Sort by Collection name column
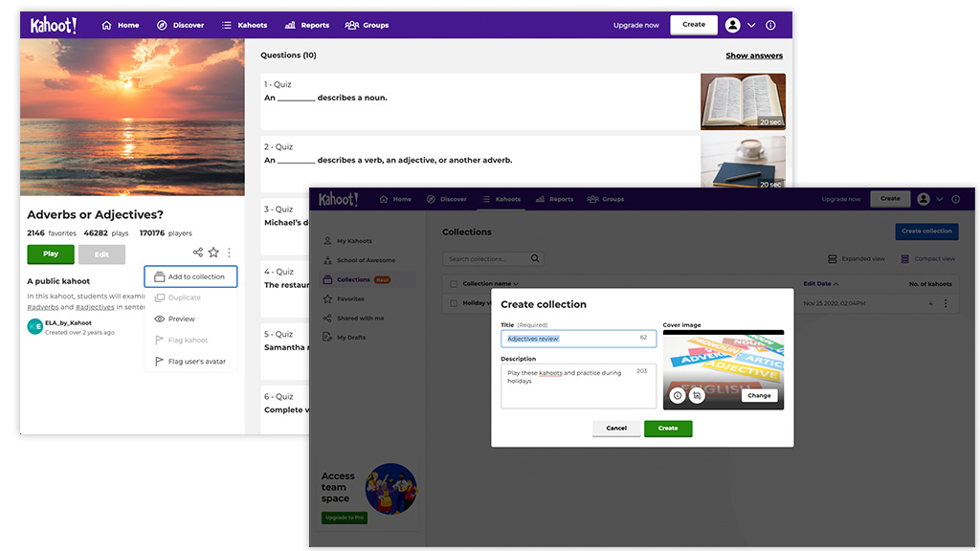This screenshot has width=980, height=551. [x=490, y=283]
